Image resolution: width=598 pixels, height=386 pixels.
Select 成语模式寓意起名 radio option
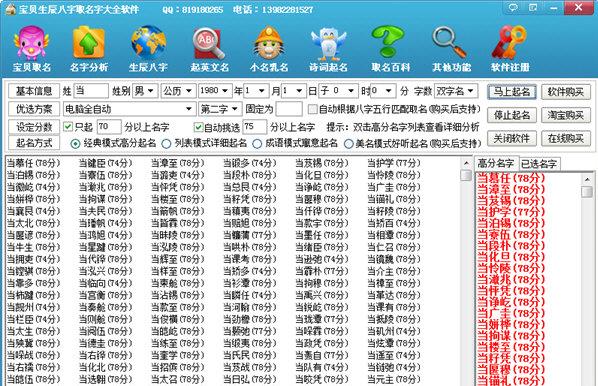point(257,144)
